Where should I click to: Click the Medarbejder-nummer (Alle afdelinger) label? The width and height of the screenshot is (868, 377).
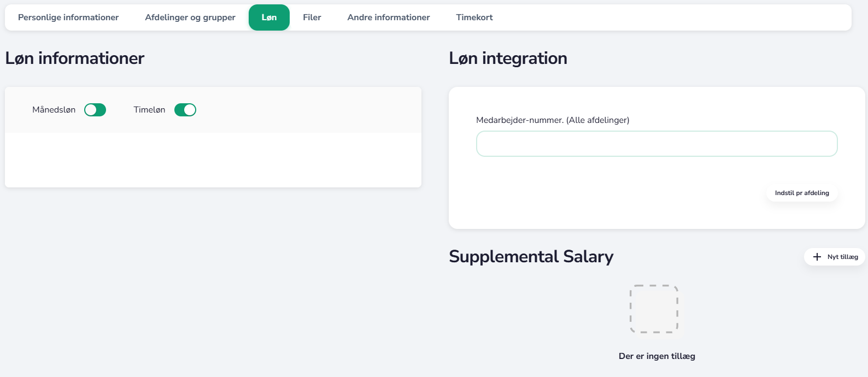(x=553, y=120)
